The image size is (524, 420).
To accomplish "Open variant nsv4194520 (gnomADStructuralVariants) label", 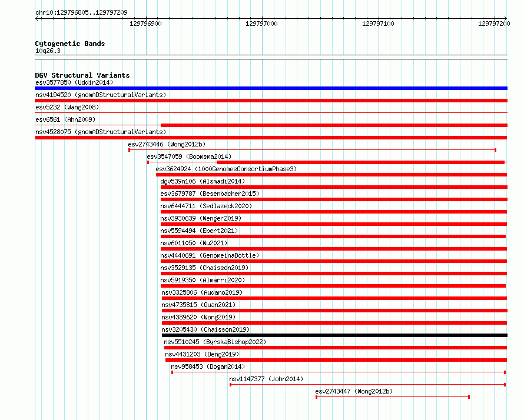I will 101,95.
